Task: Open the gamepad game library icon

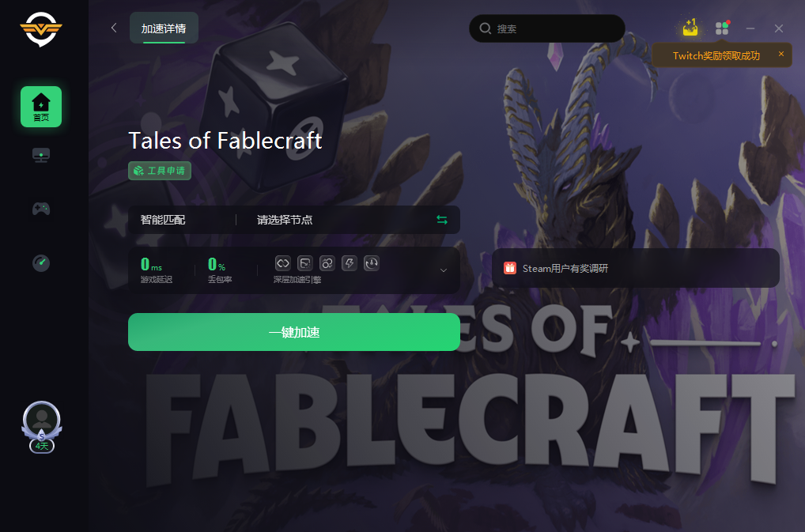Action: coord(41,209)
